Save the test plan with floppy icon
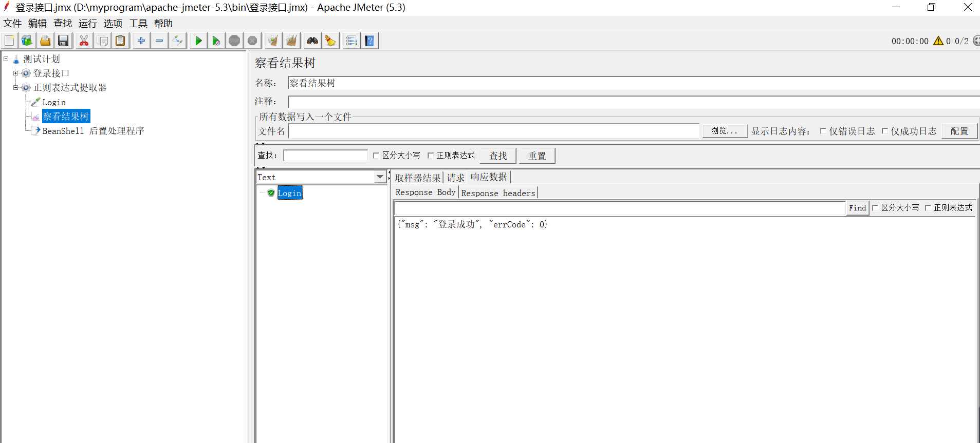 (63, 41)
